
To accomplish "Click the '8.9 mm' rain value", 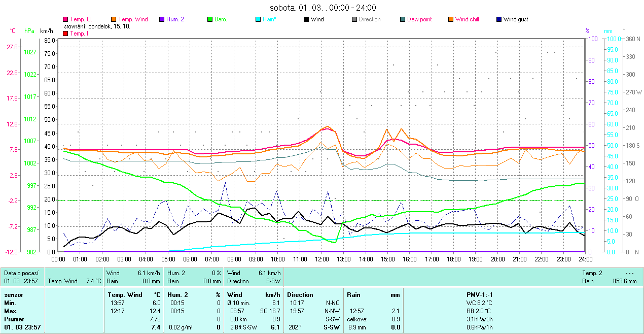I will 357,327.
